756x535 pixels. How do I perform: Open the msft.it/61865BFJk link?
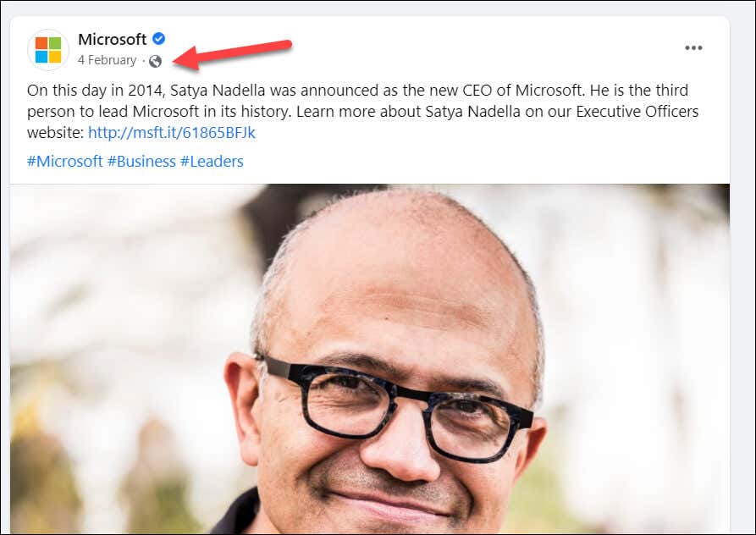coord(171,133)
